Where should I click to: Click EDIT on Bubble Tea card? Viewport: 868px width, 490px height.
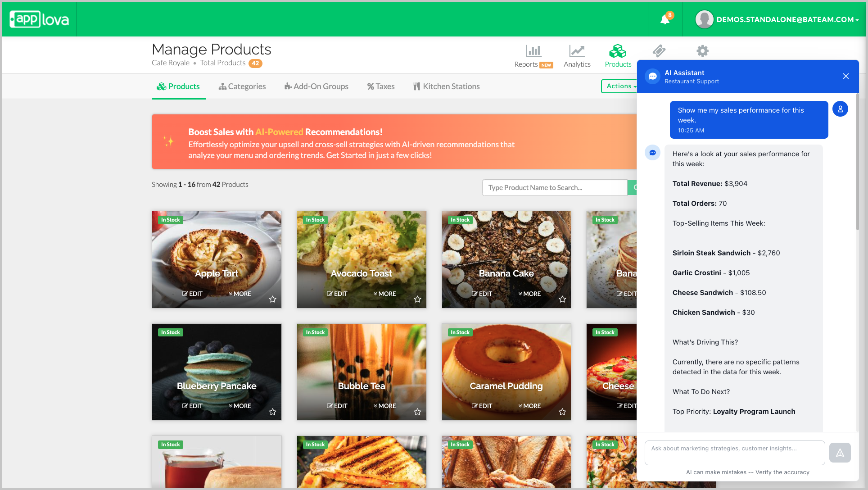coord(337,406)
